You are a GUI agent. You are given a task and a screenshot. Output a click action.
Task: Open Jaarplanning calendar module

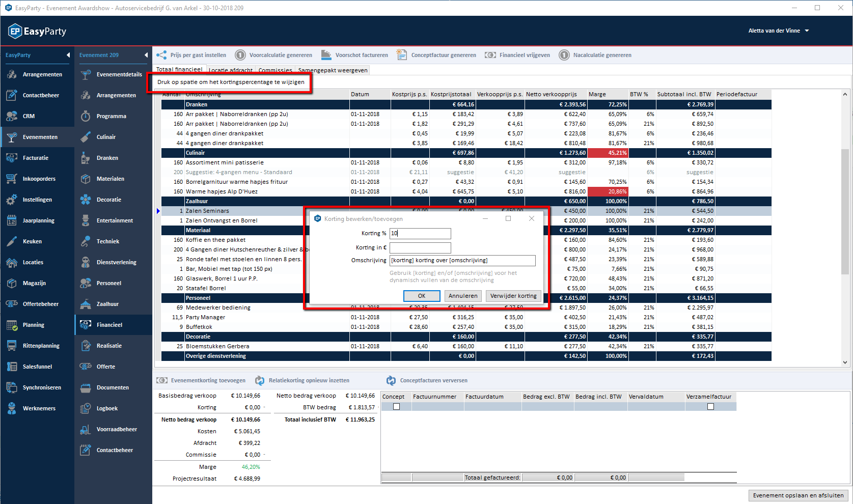[37, 220]
